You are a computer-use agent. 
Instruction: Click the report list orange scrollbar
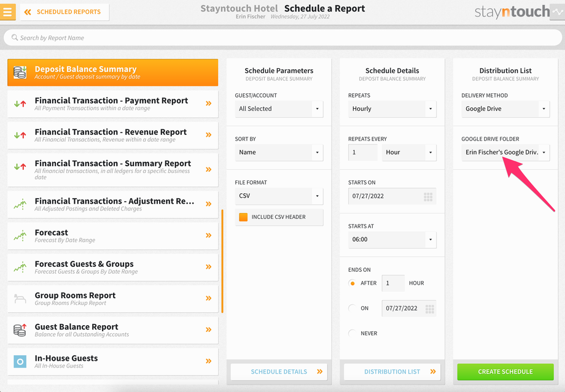pyautogui.click(x=222, y=261)
